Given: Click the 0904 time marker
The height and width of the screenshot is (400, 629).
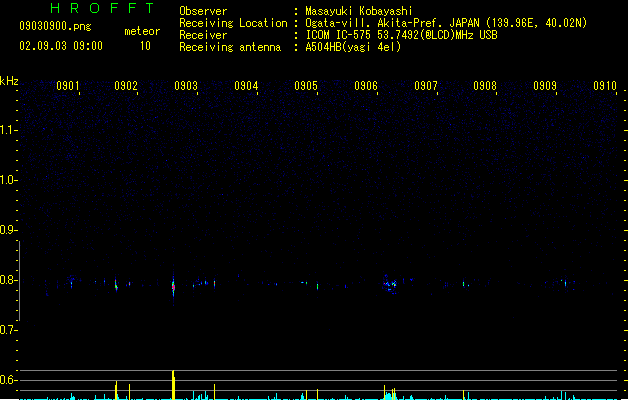Looking at the screenshot, I should tap(246, 86).
